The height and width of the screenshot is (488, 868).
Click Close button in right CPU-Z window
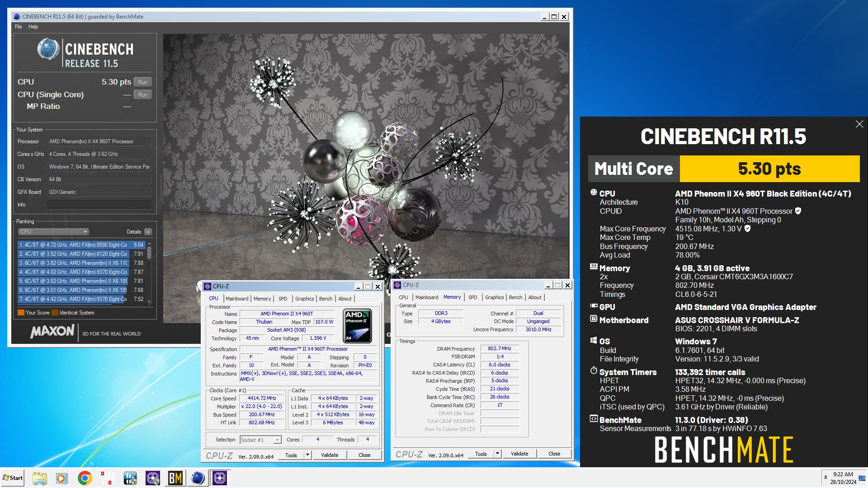[554, 454]
